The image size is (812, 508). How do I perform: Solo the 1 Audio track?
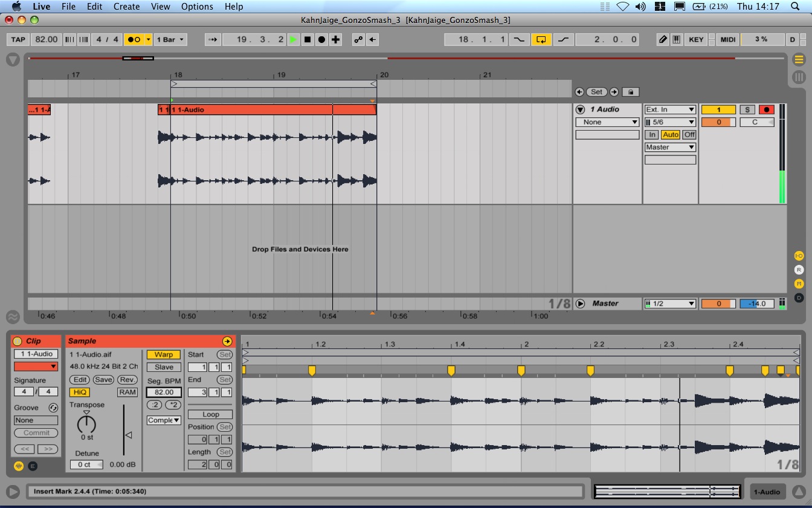[x=747, y=109]
